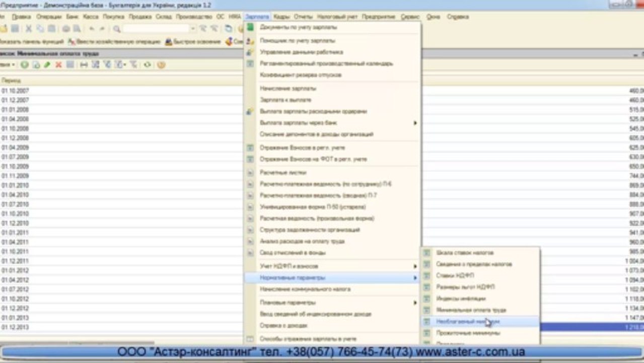Click the Print icon in main toolbar

tap(66, 29)
